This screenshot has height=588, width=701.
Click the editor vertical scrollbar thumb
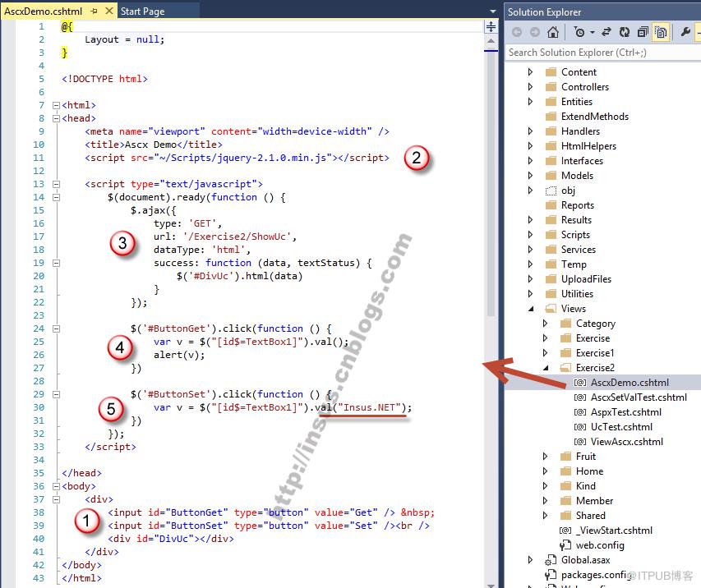click(491, 183)
